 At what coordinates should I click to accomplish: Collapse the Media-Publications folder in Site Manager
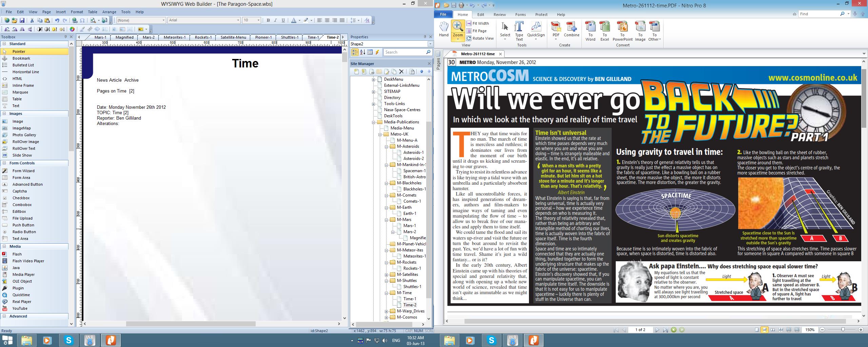click(x=374, y=122)
